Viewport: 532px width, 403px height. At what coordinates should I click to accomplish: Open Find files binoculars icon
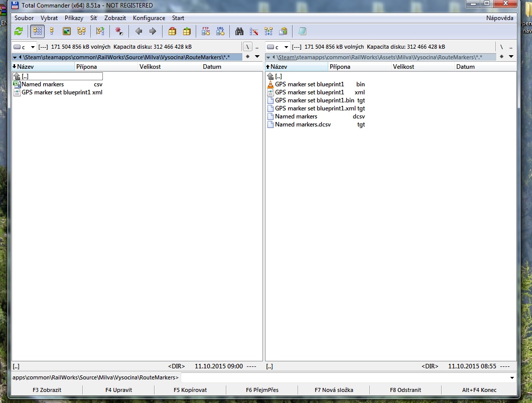(x=239, y=32)
